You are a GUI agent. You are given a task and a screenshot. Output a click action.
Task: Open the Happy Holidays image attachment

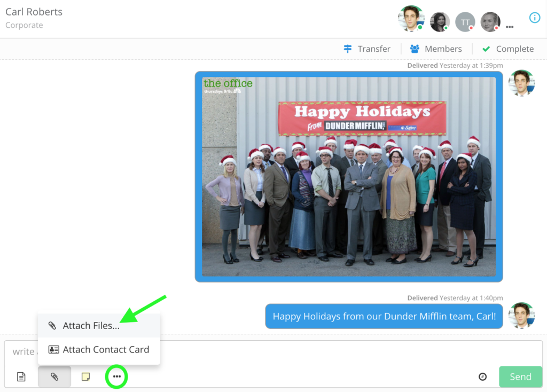349,176
